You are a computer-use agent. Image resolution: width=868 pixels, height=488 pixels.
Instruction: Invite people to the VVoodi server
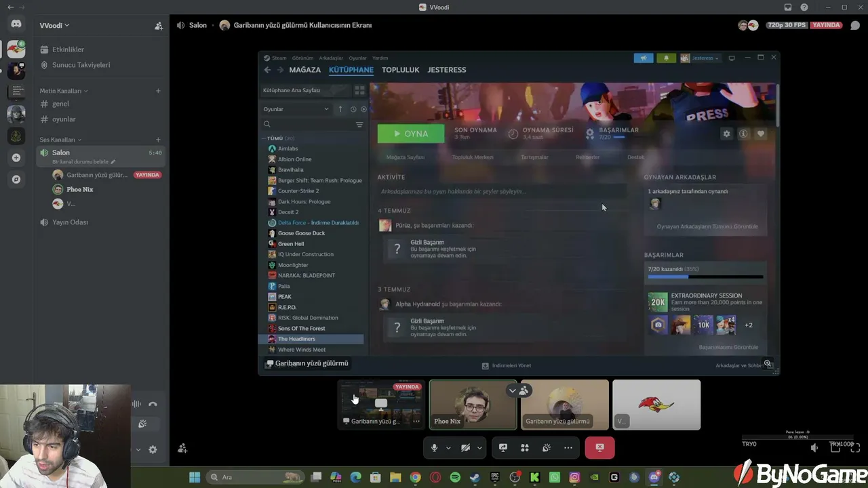[159, 26]
